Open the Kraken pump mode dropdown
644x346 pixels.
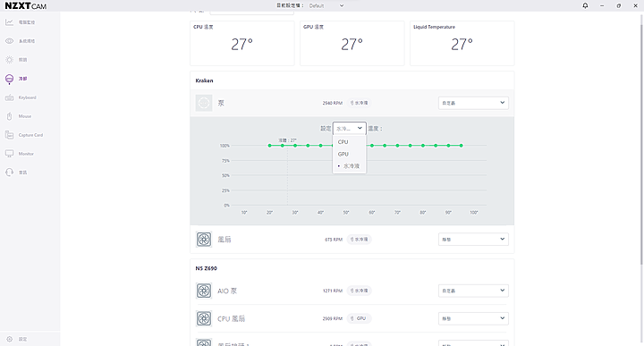pyautogui.click(x=473, y=103)
